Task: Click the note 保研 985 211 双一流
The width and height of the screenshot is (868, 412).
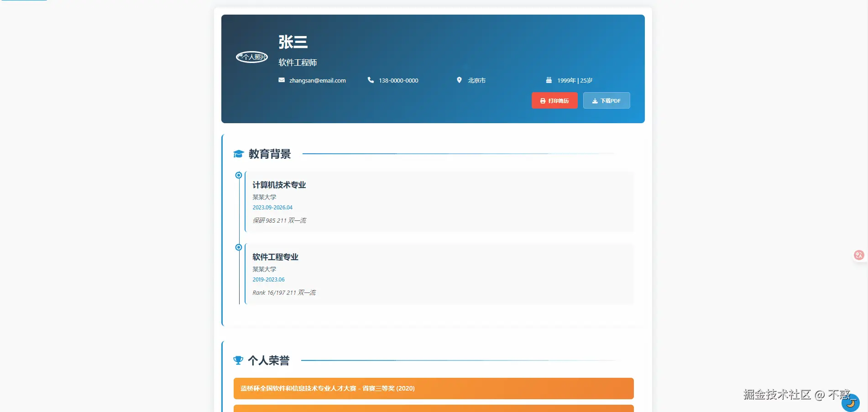Action: (279, 220)
